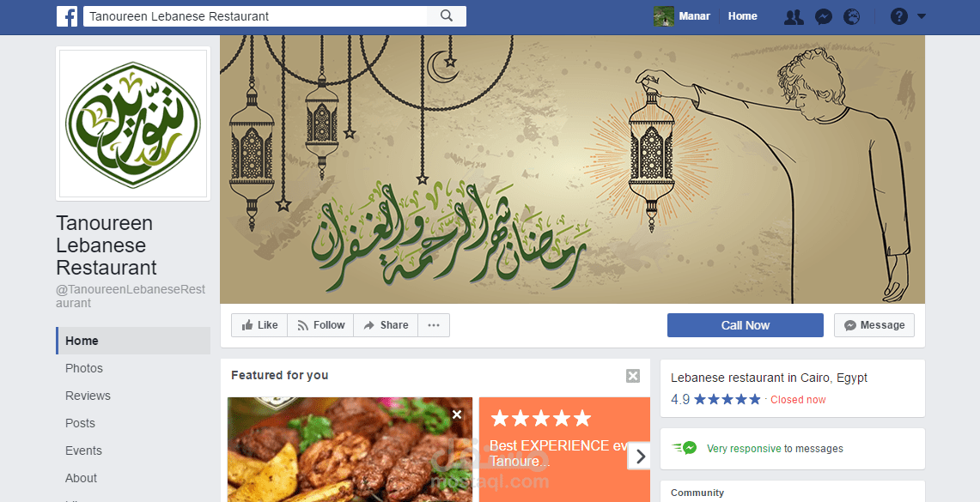Click the search magnifier icon
This screenshot has height=502, width=980.
click(447, 16)
